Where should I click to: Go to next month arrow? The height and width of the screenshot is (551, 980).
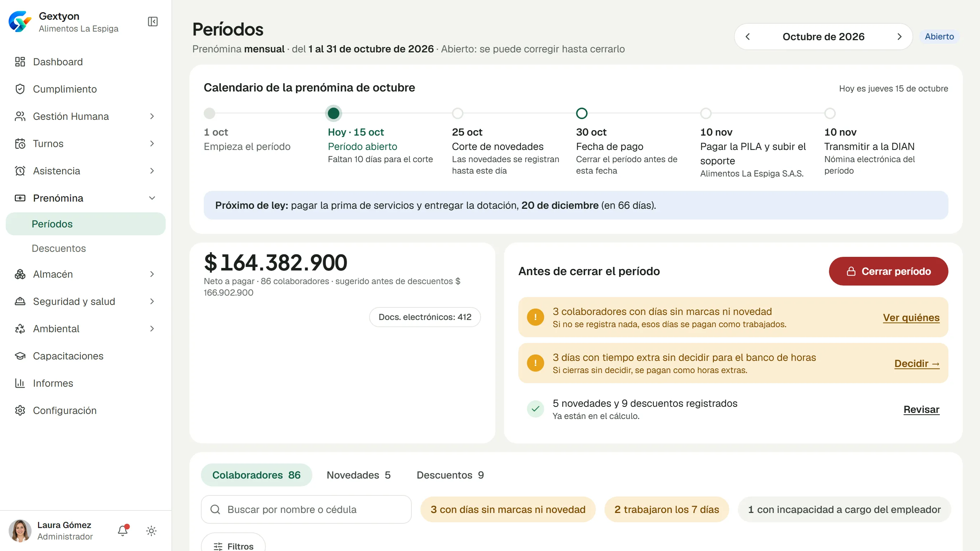point(899,37)
